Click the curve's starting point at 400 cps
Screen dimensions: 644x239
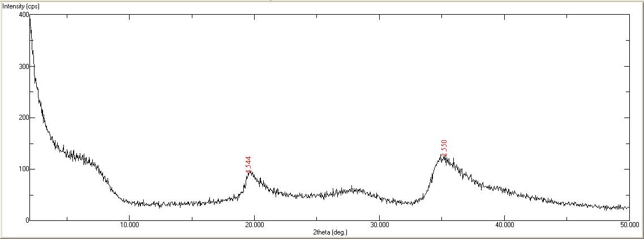coord(30,17)
